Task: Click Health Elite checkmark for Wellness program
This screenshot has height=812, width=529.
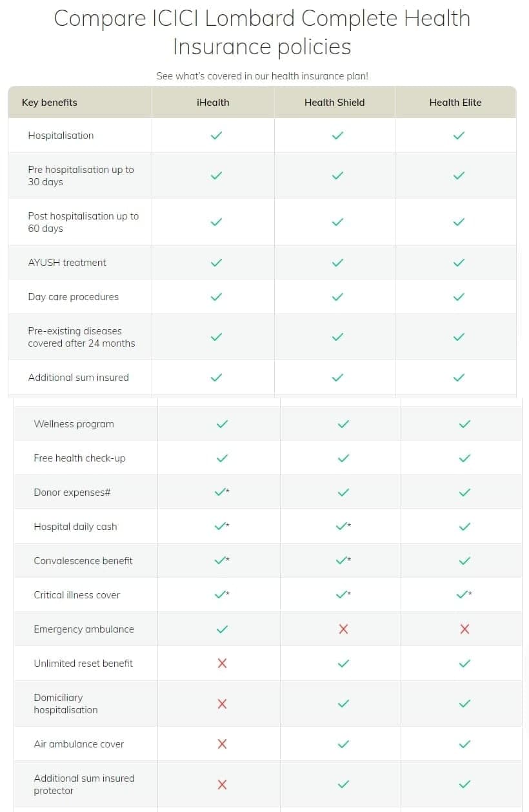Action: pyautogui.click(x=464, y=424)
